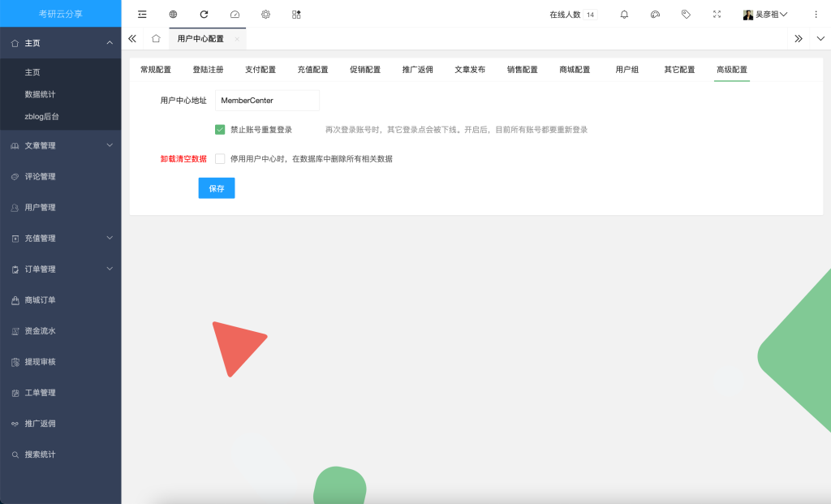
Task: Enable the 卸载清空数据 checkbox
Action: (220, 159)
